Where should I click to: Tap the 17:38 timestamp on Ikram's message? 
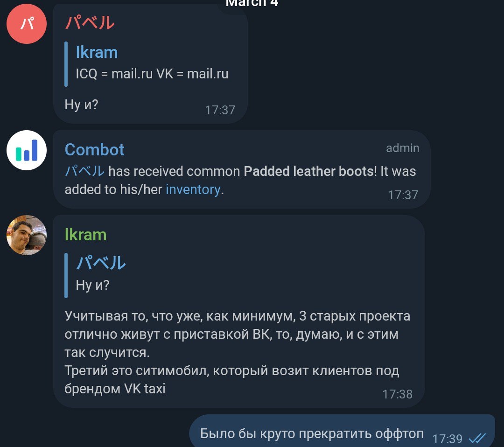(x=397, y=394)
